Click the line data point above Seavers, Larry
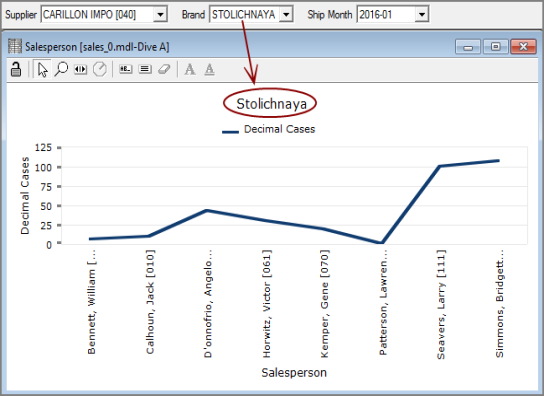This screenshot has height=396, width=544. click(440, 166)
